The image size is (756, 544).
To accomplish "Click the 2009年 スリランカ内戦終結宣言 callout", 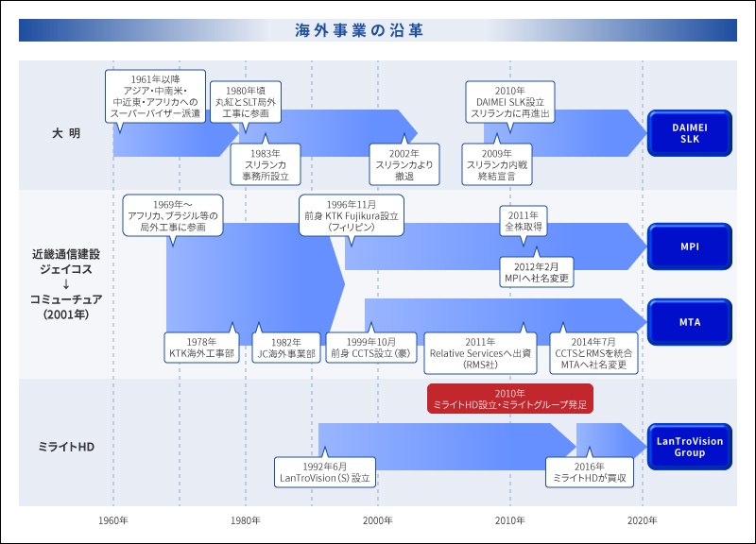I will tap(497, 164).
